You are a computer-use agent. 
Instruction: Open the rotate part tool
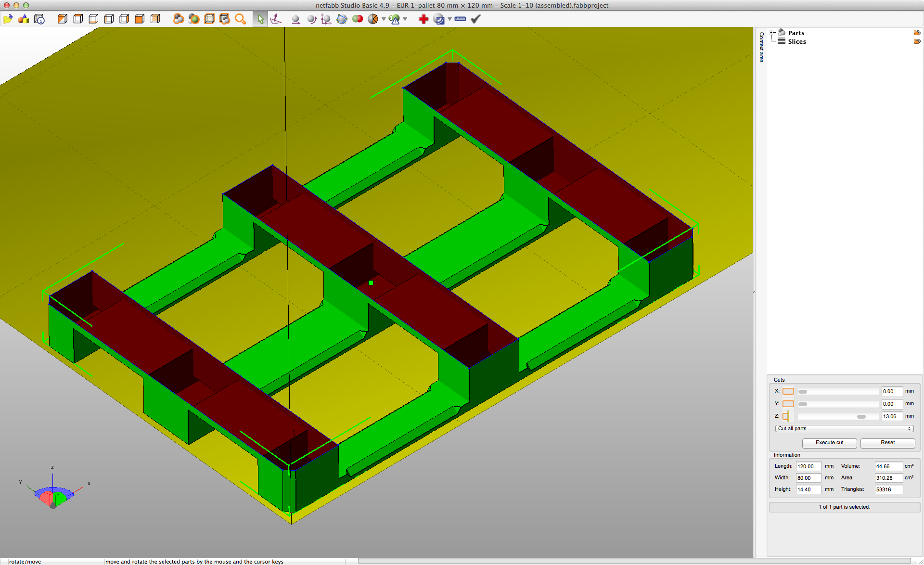[x=311, y=19]
